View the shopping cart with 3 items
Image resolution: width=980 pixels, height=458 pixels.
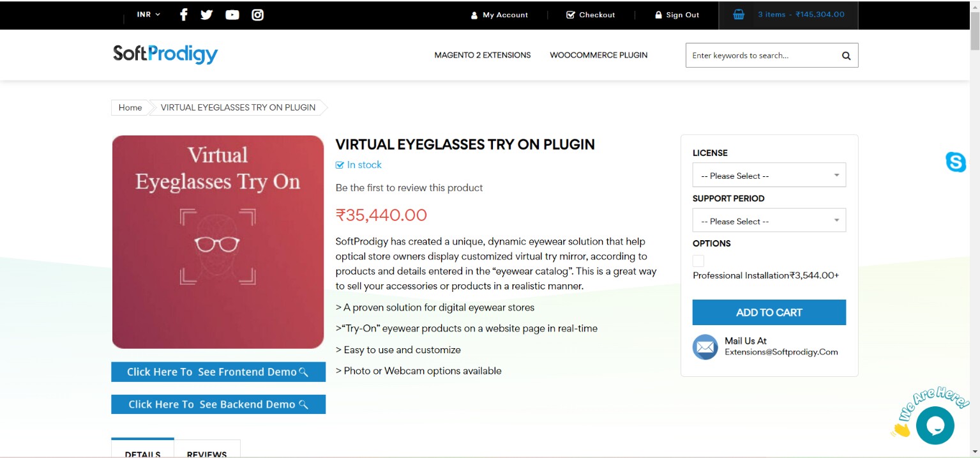click(788, 14)
